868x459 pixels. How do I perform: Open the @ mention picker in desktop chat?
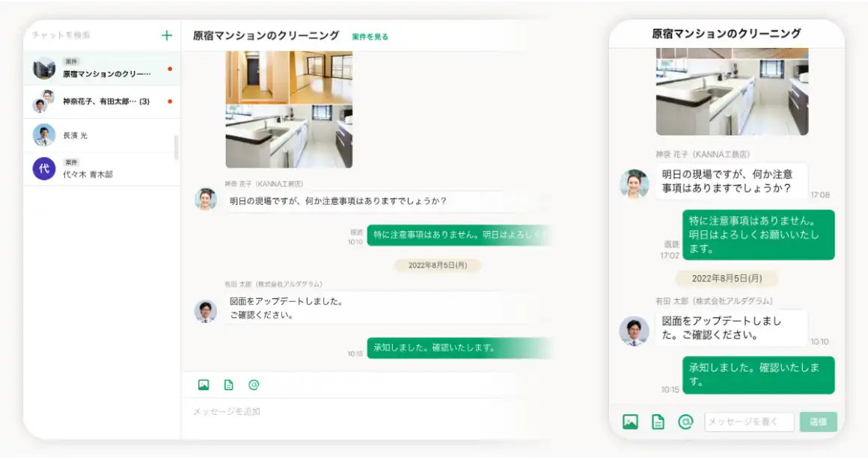(x=253, y=383)
